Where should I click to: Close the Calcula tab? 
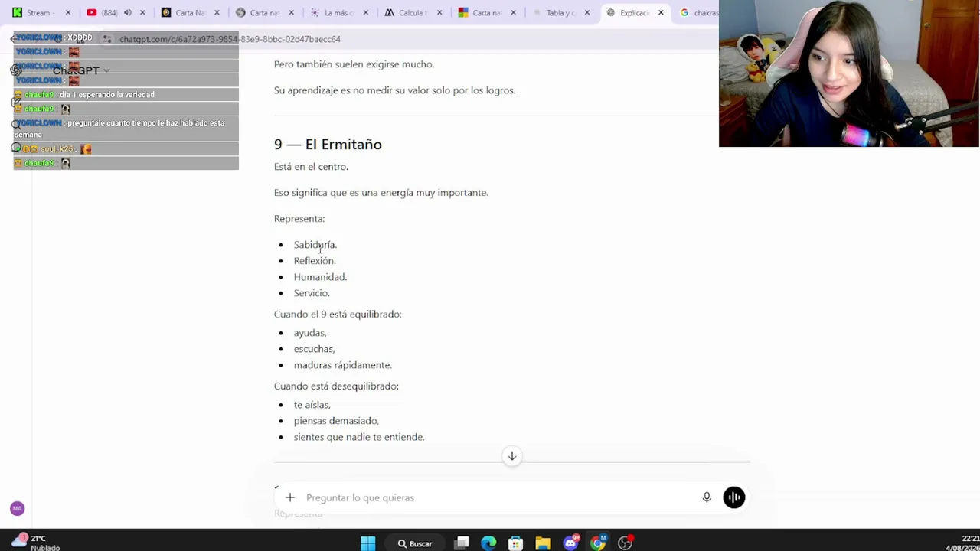[439, 12]
